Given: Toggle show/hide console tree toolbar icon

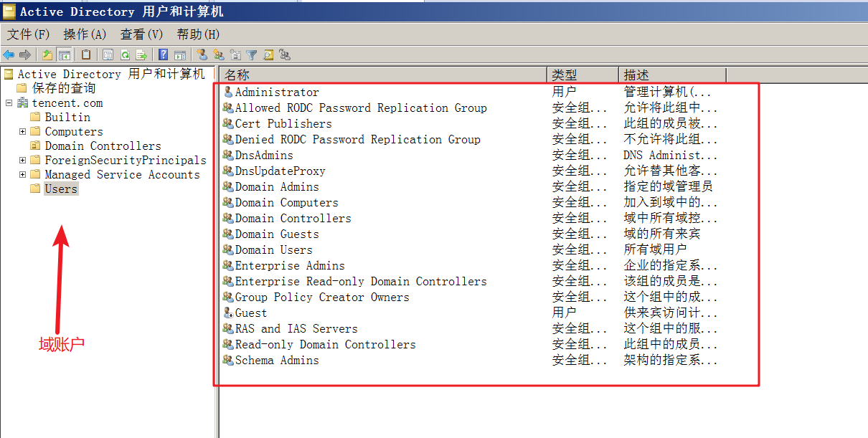Looking at the screenshot, I should (64, 54).
